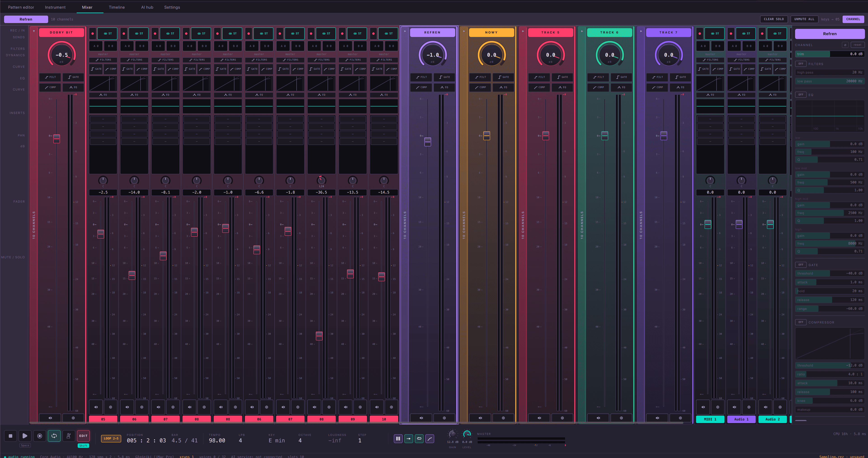
Task: Go to the AI hub tab
Action: click(147, 7)
